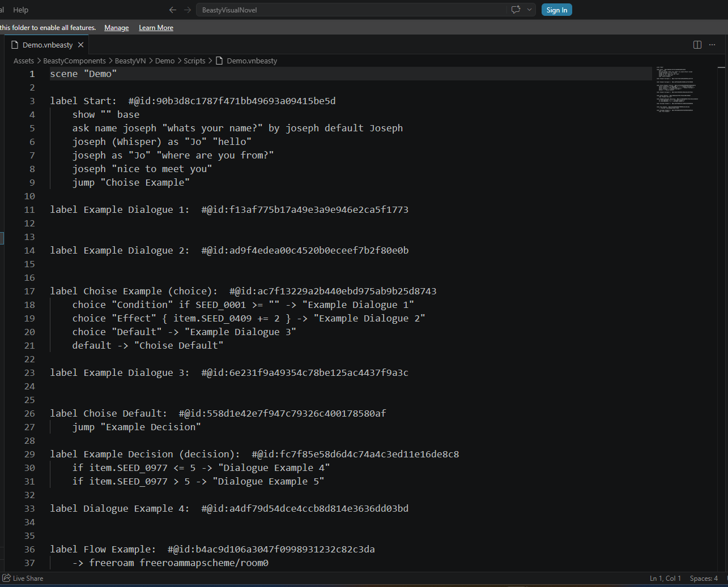Screen dimensions: 728x587
Task: Click 'freeroam freeroammapscheme/room0' line
Action: point(170,563)
